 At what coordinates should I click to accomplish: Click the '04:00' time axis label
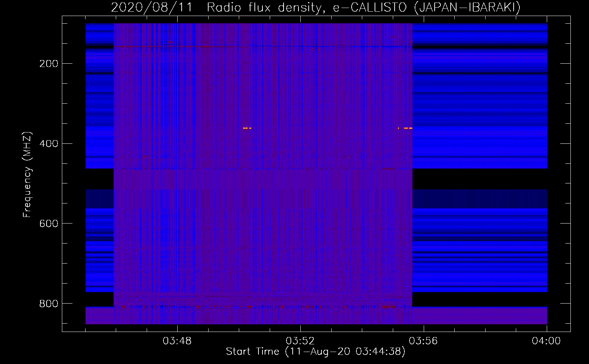(546, 341)
